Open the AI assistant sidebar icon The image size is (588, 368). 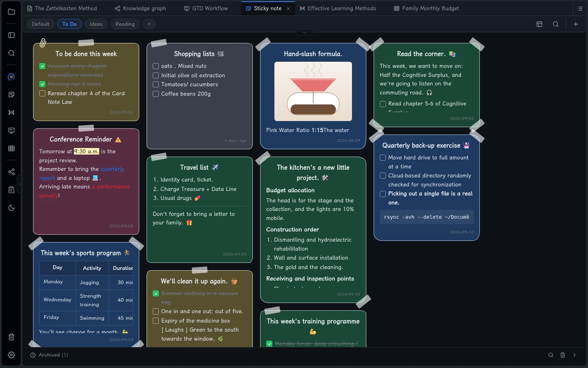pyautogui.click(x=11, y=77)
